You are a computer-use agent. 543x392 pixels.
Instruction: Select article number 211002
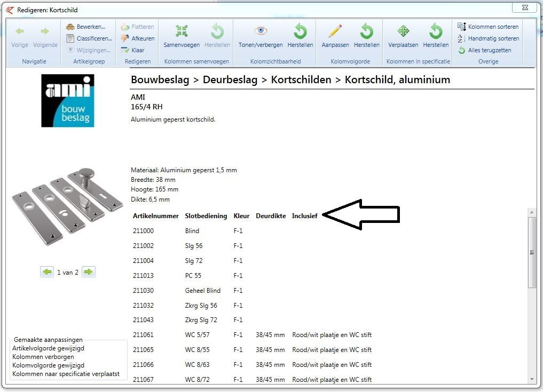144,246
